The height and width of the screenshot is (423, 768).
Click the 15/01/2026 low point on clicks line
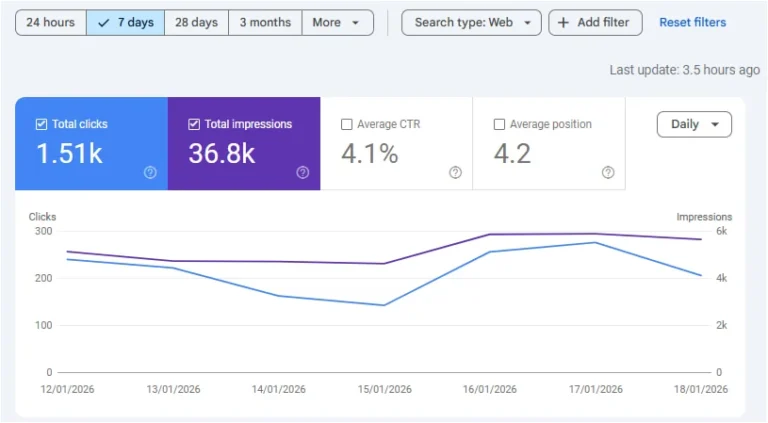[384, 305]
